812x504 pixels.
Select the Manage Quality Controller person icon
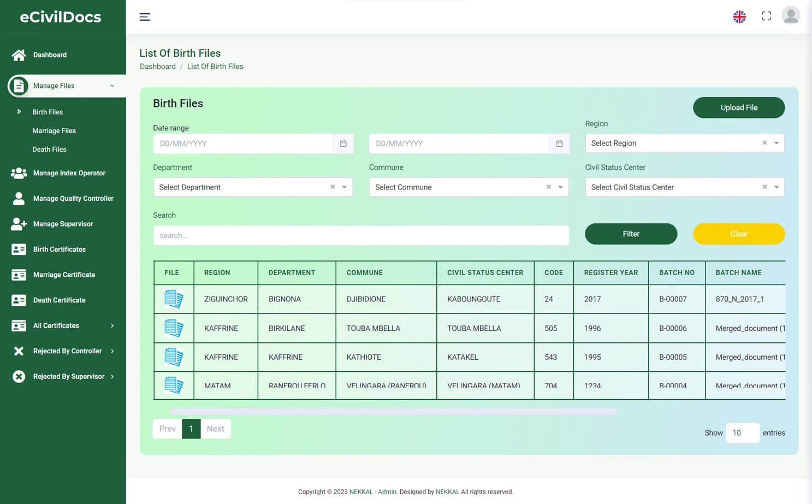coord(18,198)
